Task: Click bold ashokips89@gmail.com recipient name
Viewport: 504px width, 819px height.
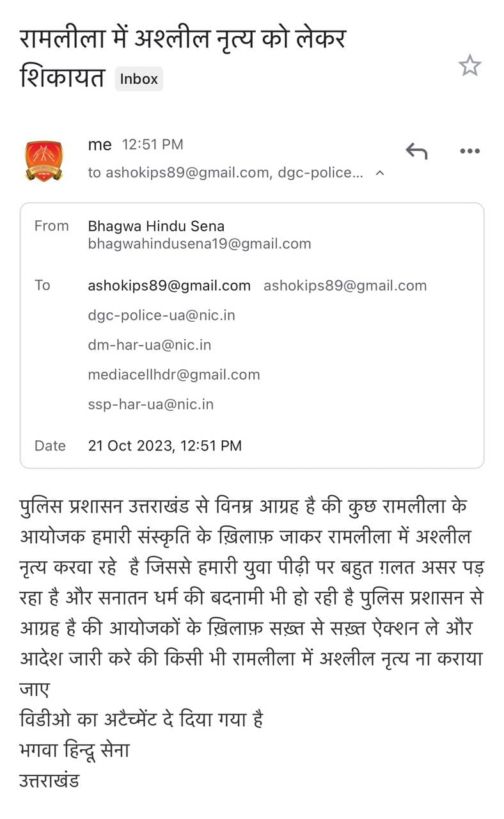Action: [x=169, y=286]
